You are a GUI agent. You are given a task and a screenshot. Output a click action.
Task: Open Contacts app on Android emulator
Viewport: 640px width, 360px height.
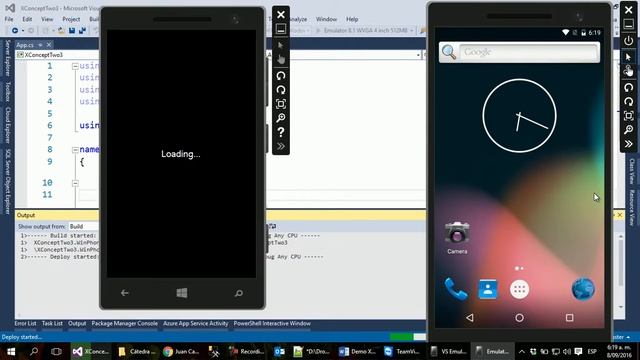tap(488, 289)
